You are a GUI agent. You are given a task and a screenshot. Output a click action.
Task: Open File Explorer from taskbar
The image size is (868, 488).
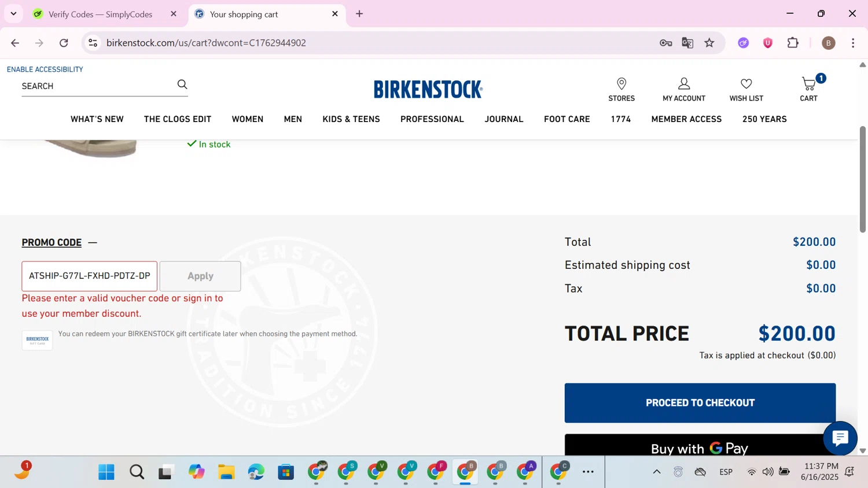click(226, 472)
